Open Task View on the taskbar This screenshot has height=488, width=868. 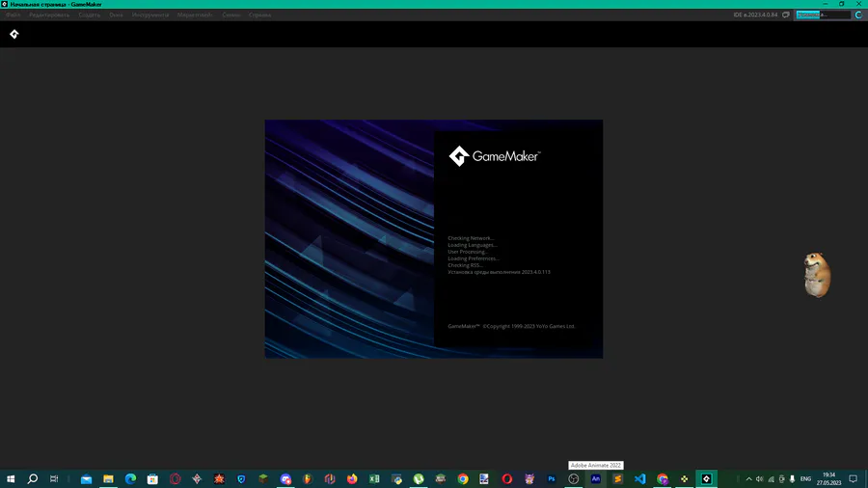(54, 478)
